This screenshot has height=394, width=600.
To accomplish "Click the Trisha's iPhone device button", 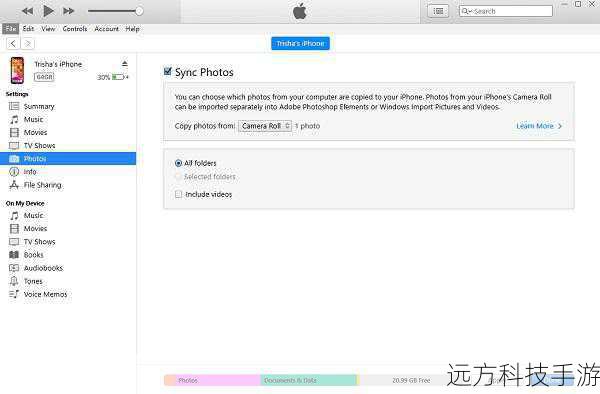I will (x=300, y=44).
